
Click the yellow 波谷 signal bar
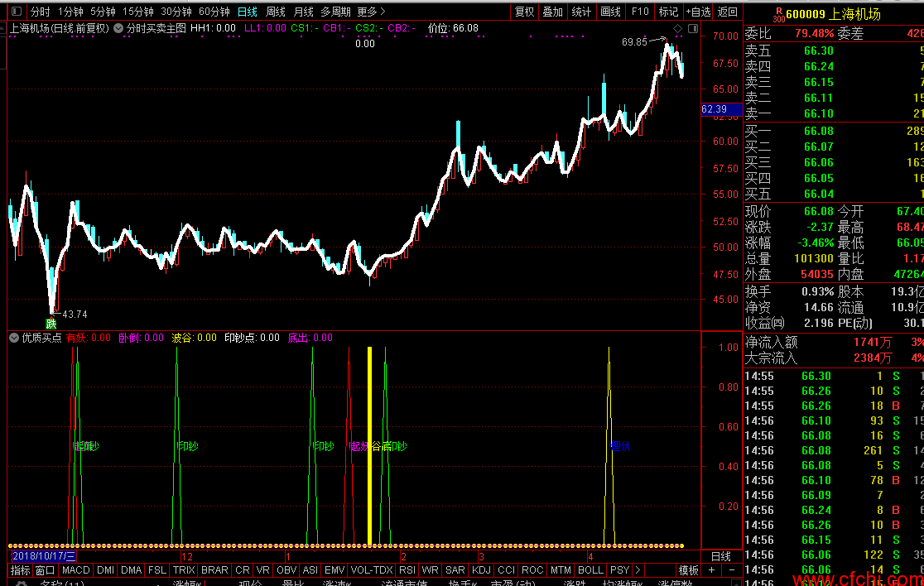(x=369, y=446)
